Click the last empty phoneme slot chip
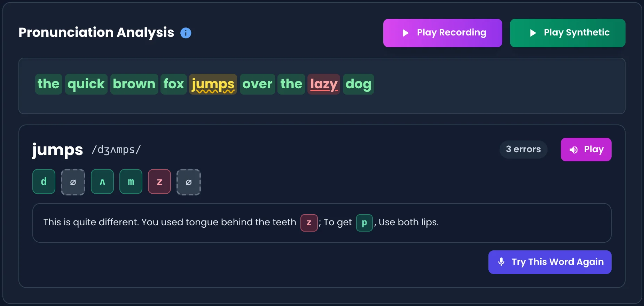Screen dimensions: 644x306 pos(188,182)
